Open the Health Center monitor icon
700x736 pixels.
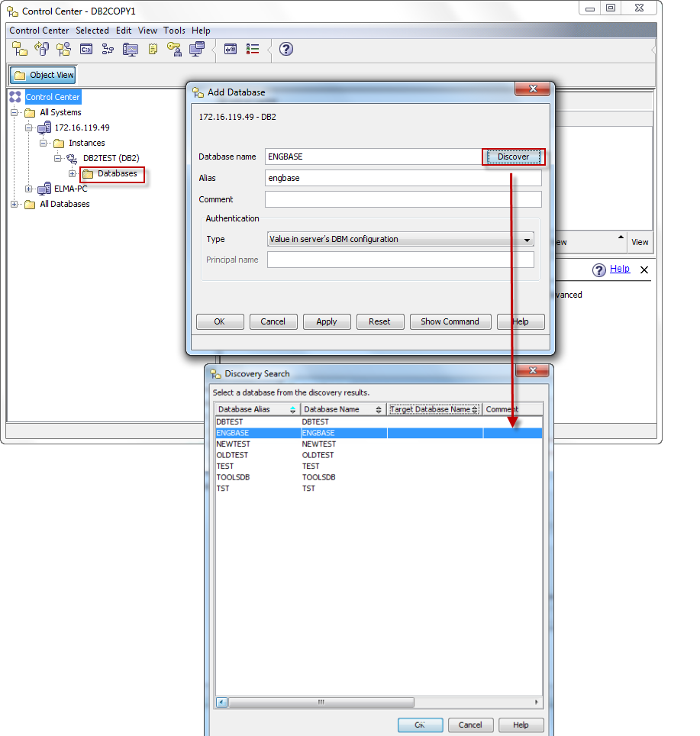point(130,49)
